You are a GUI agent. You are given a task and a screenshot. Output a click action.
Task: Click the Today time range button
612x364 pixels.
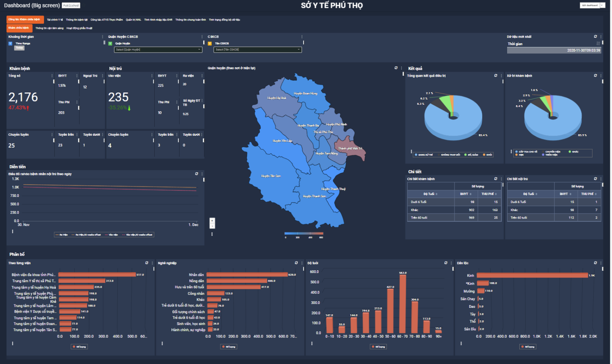(19, 48)
